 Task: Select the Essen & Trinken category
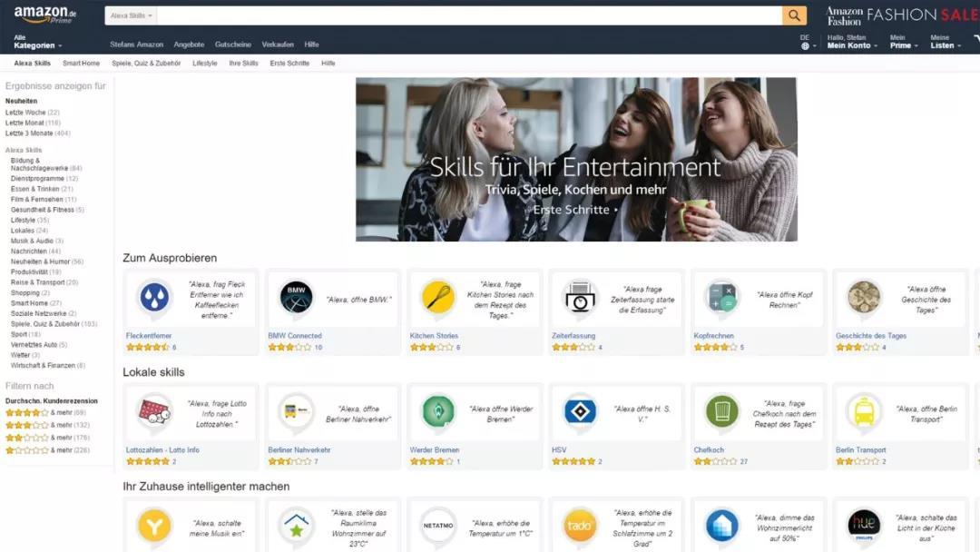[42, 189]
